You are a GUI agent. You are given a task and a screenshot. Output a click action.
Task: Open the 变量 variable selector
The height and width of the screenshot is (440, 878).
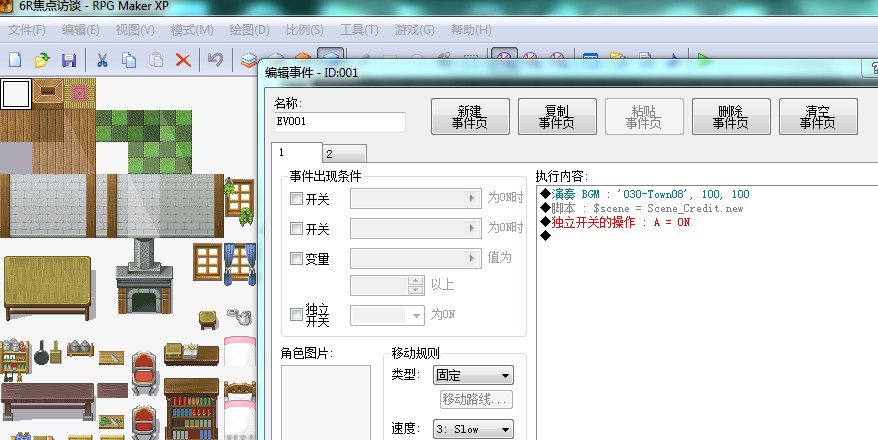coord(415,258)
